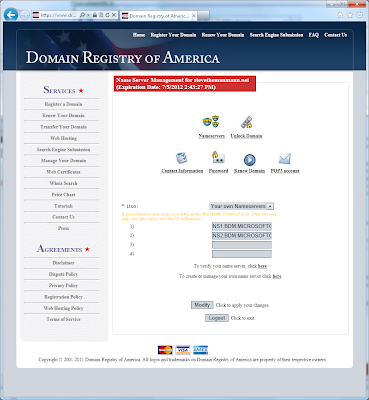Click the browser favorites star icon

point(350,15)
